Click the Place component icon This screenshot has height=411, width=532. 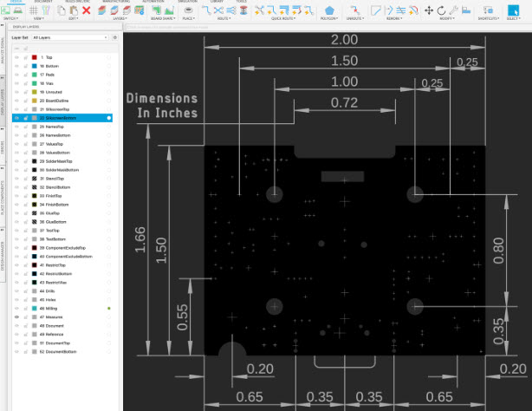click(x=188, y=10)
